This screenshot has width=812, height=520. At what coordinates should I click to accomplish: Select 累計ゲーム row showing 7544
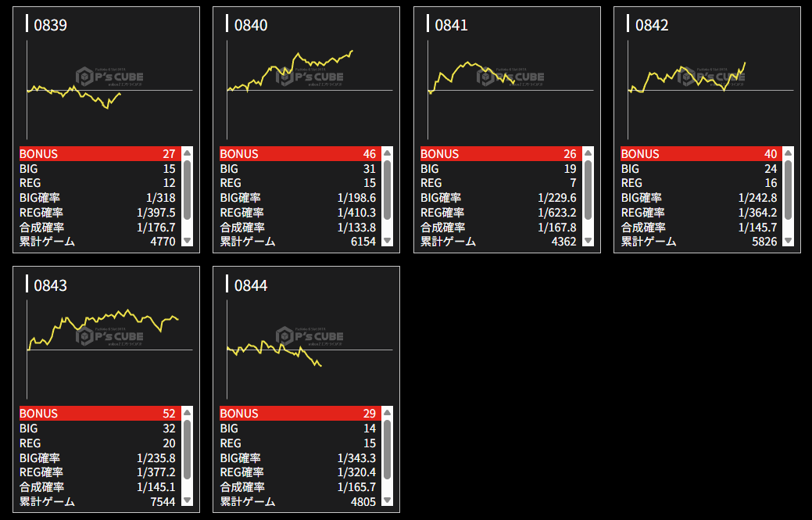(98, 501)
